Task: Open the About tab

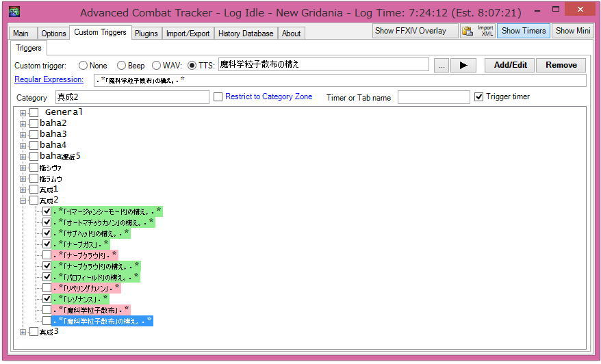Action: pos(292,34)
